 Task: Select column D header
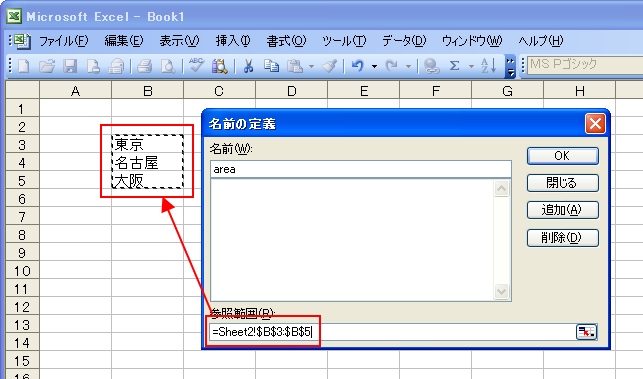click(292, 90)
